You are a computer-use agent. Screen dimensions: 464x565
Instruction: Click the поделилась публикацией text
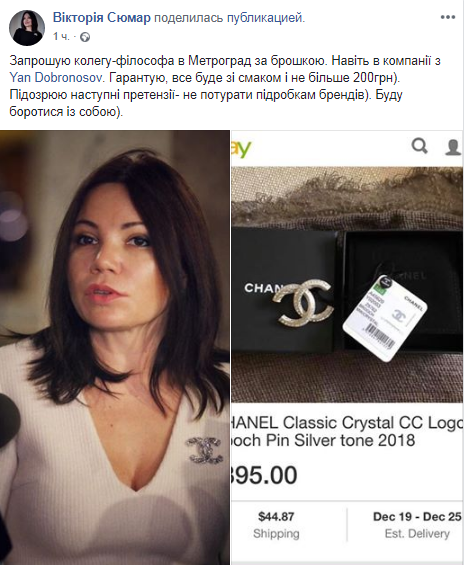point(229,18)
